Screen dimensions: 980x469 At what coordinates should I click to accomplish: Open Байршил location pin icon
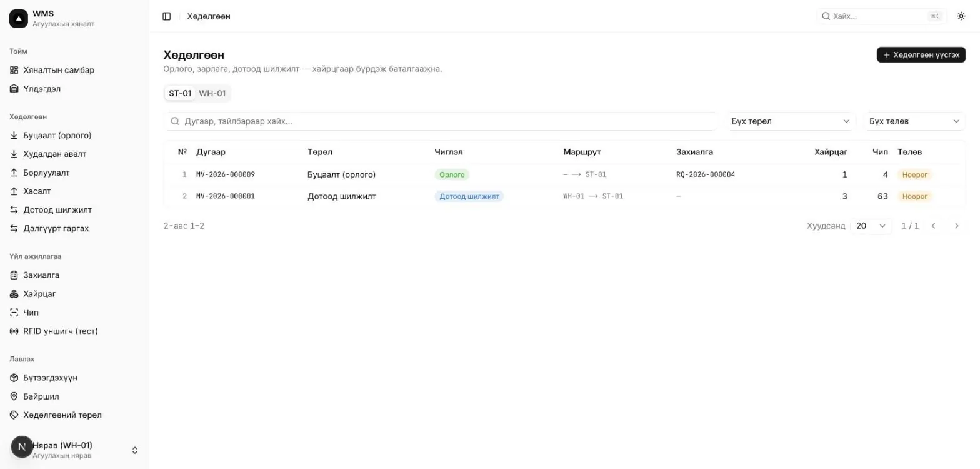click(x=14, y=396)
